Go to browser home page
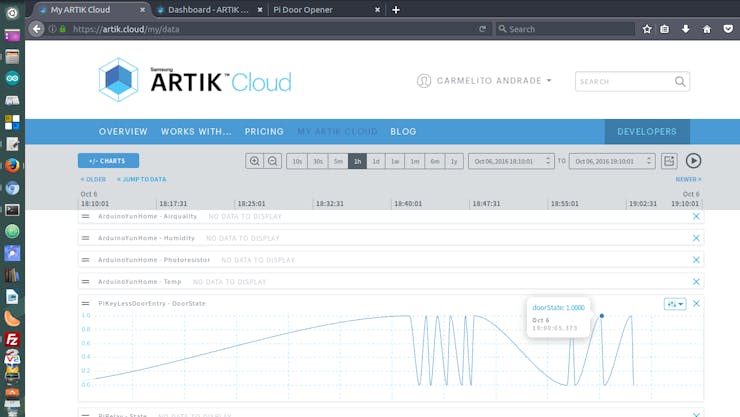Viewport: 740px width, 417px height. pyautogui.click(x=707, y=29)
